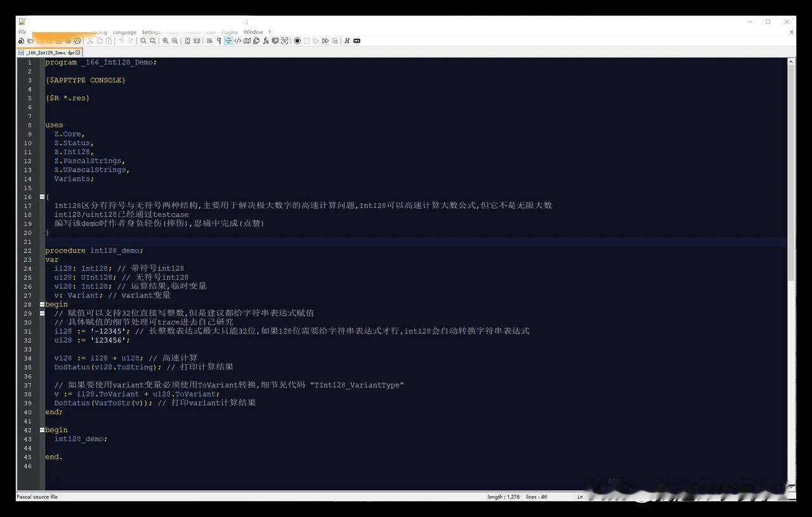This screenshot has height=517, width=812.
Task: Open the Document List icon
Action: [256, 41]
